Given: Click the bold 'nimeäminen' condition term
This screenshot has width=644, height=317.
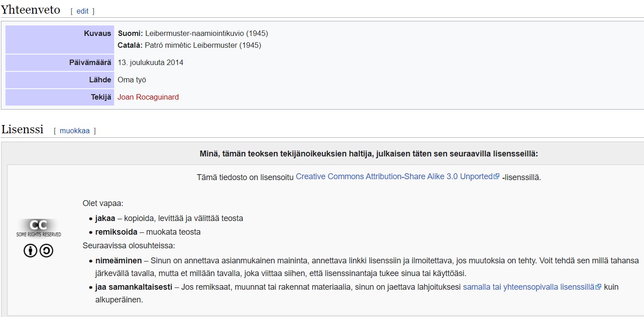Looking at the screenshot, I should point(118,261).
